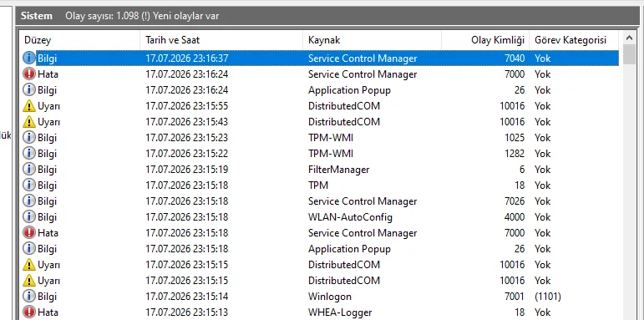Sort by the Görev Kategorisi column header
644x320 pixels.
coord(573,40)
